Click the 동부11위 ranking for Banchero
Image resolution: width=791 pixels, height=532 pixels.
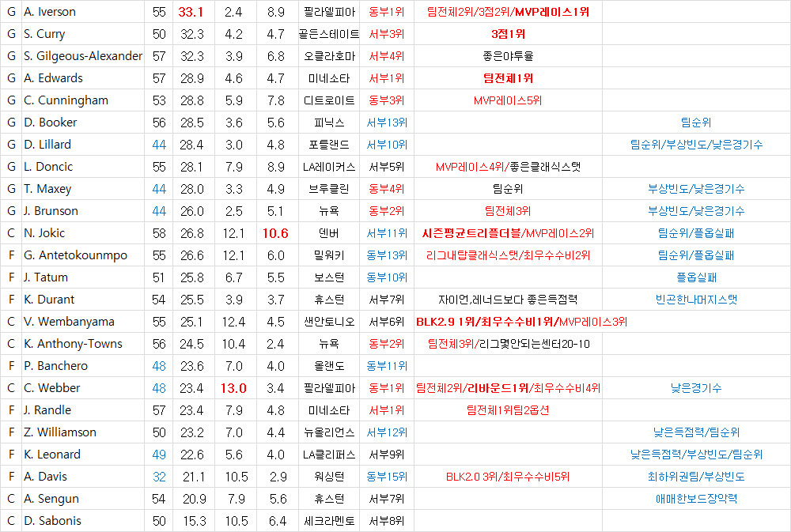(387, 367)
